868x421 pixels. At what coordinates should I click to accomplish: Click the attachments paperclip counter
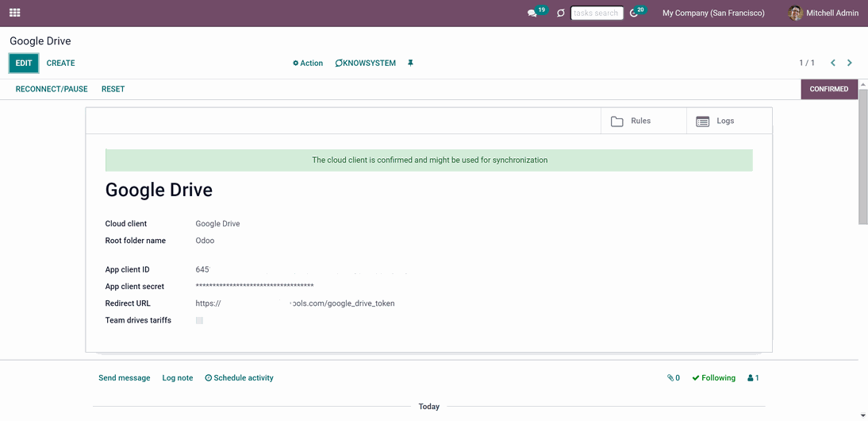click(x=674, y=378)
